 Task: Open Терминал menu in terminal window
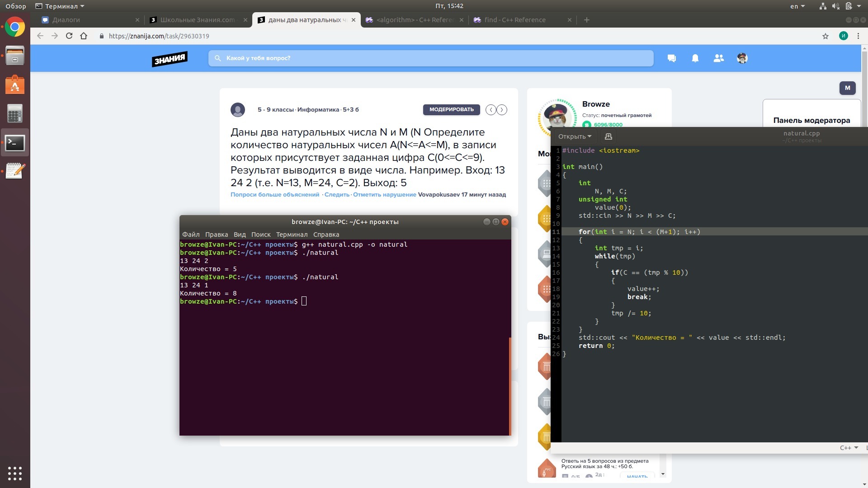tap(292, 235)
